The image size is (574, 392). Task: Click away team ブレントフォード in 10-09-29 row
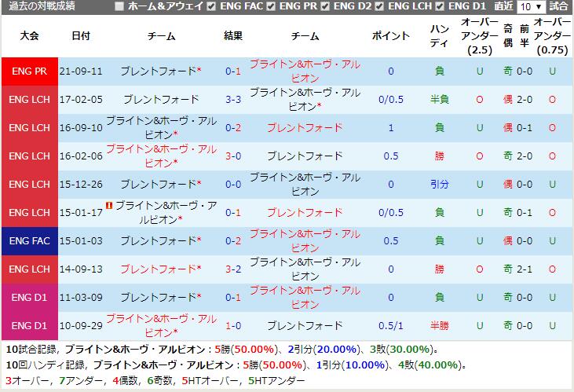pos(305,326)
